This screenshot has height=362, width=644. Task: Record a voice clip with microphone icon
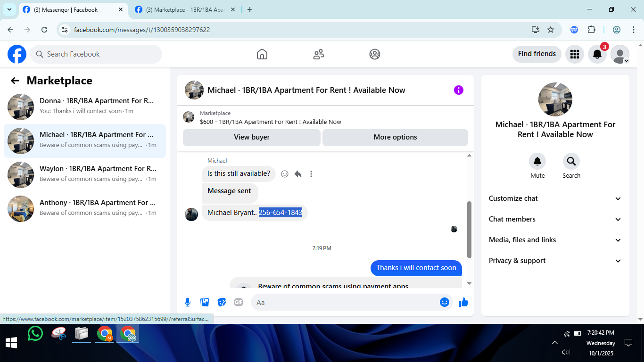point(188,302)
